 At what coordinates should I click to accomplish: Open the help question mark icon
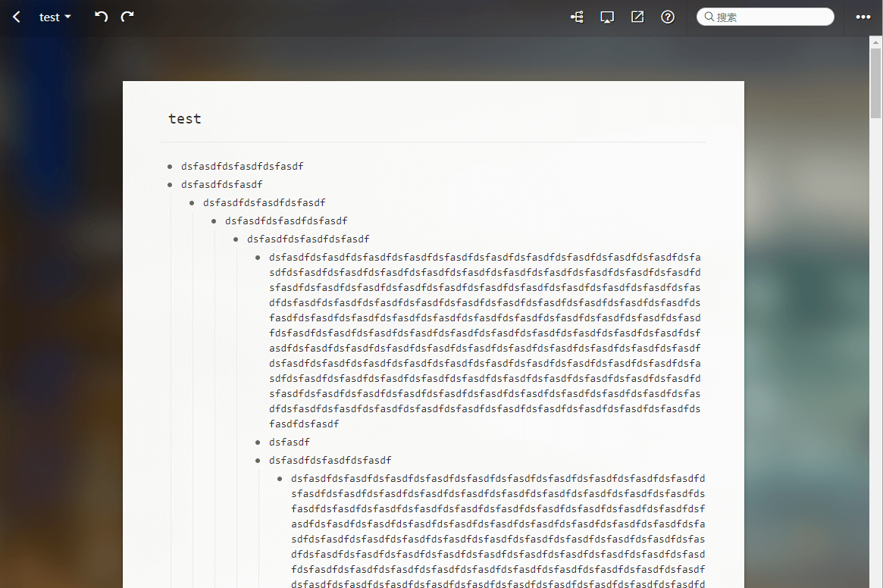point(668,17)
